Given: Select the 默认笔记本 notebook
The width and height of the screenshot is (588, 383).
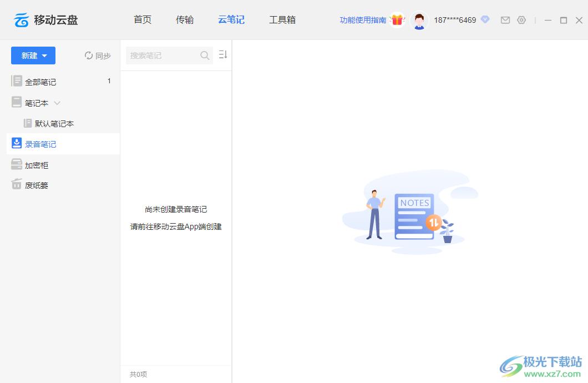Looking at the screenshot, I should pos(54,124).
